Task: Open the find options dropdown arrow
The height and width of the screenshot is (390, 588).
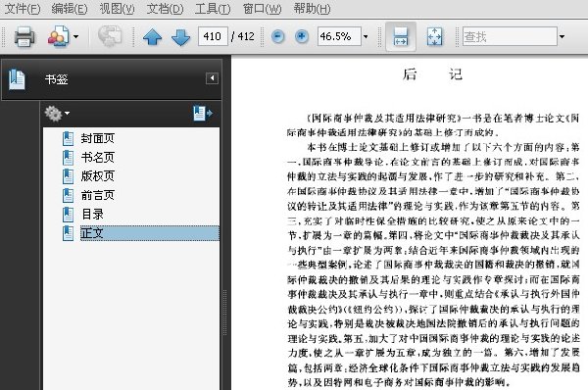Action: (562, 37)
